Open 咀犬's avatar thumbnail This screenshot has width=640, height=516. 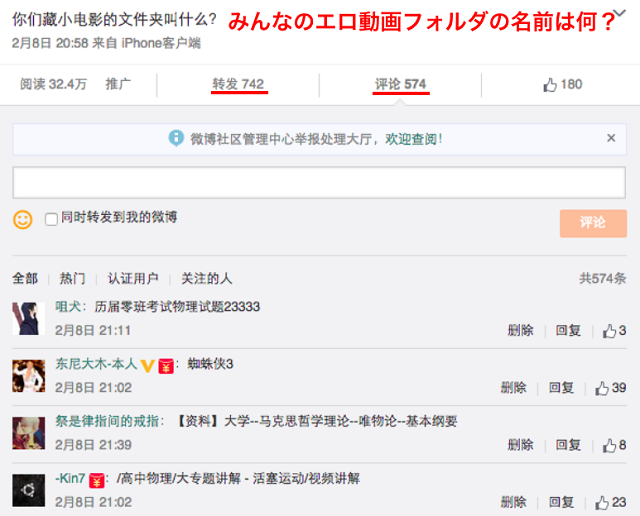[29, 318]
